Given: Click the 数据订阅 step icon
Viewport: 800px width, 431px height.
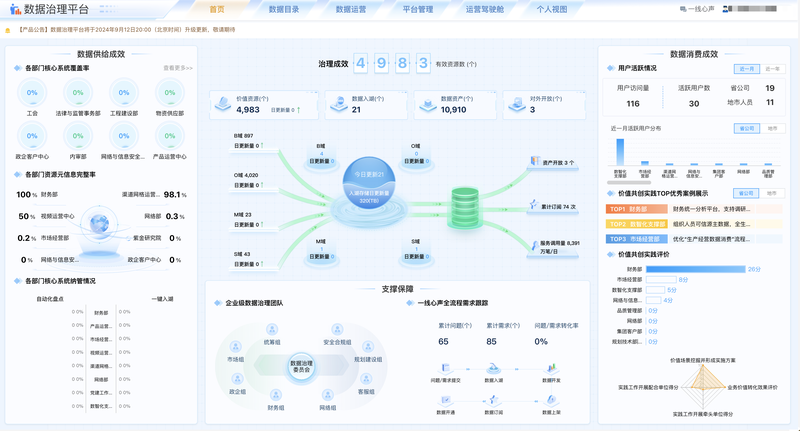Looking at the screenshot, I should pyautogui.click(x=493, y=400).
